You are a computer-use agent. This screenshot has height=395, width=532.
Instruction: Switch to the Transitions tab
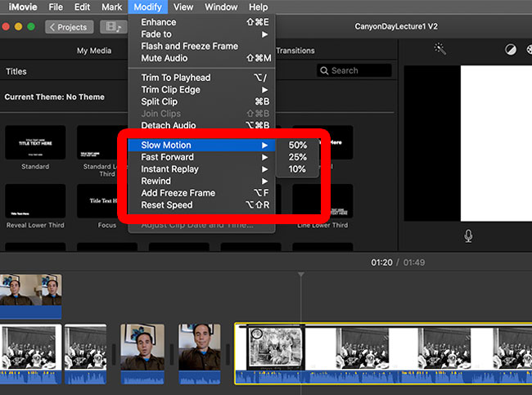(x=295, y=51)
